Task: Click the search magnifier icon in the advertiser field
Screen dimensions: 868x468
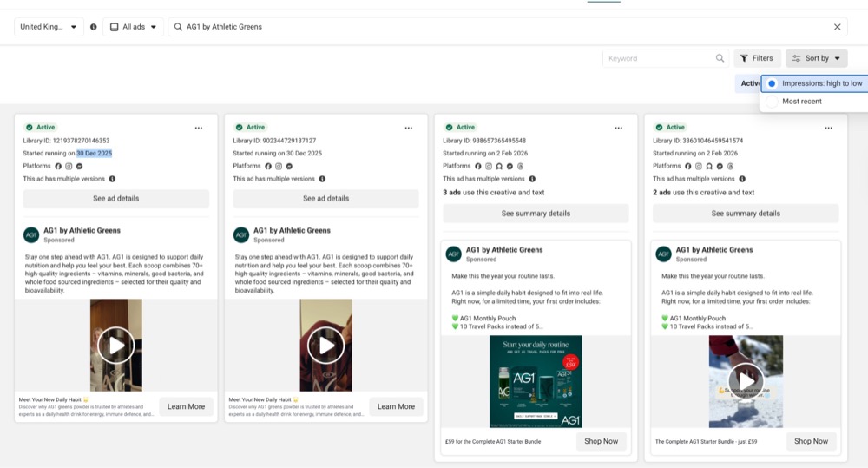Action: (178, 27)
